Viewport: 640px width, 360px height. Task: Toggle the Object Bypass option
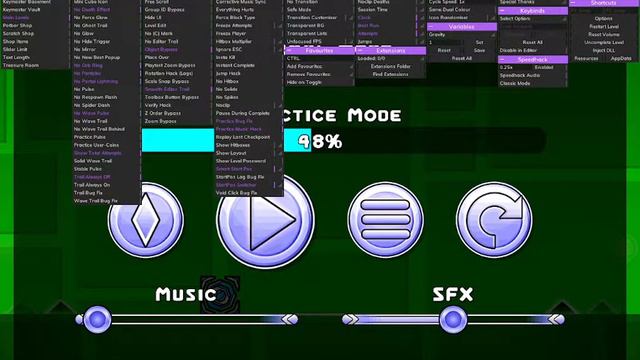(x=177, y=49)
